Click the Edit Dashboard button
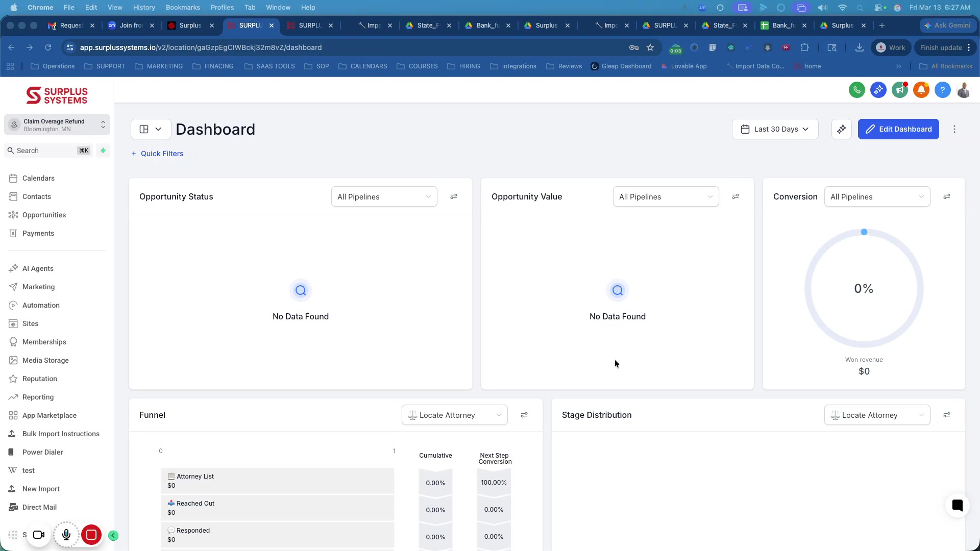 coord(898,129)
